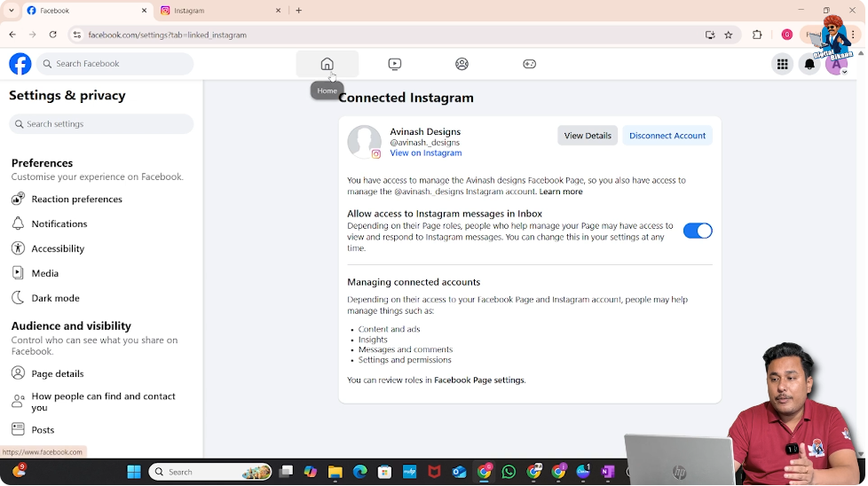Open the notifications bell
Screen dimensions: 868x486
(809, 64)
